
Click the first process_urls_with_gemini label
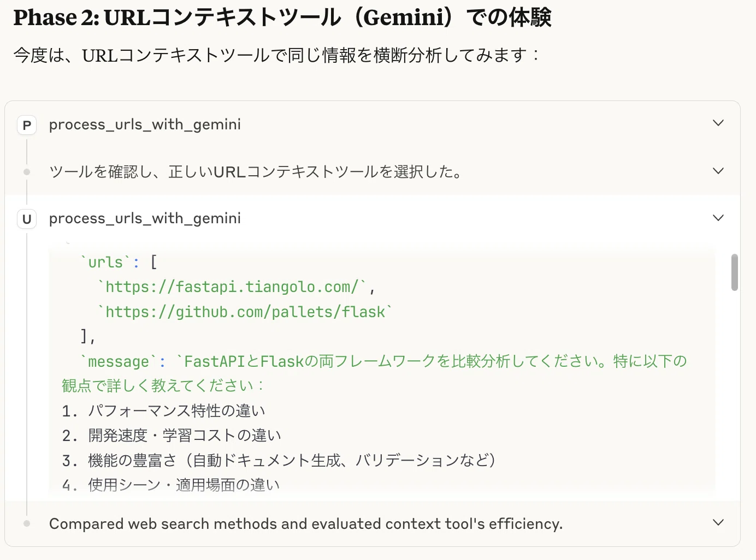pyautogui.click(x=145, y=125)
